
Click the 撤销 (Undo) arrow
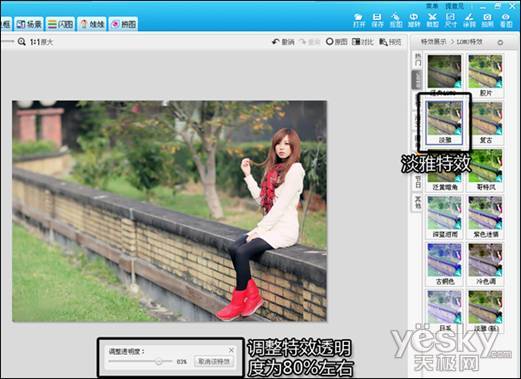(283, 42)
